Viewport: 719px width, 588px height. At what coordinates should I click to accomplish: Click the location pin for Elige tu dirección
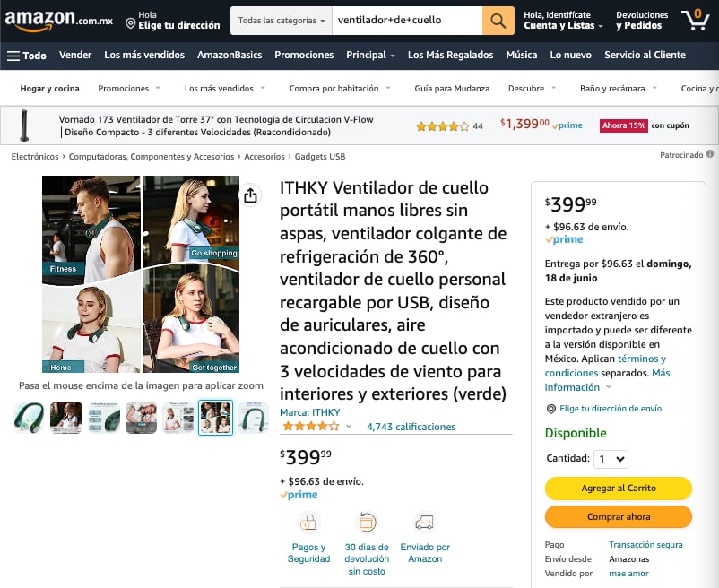click(x=131, y=23)
